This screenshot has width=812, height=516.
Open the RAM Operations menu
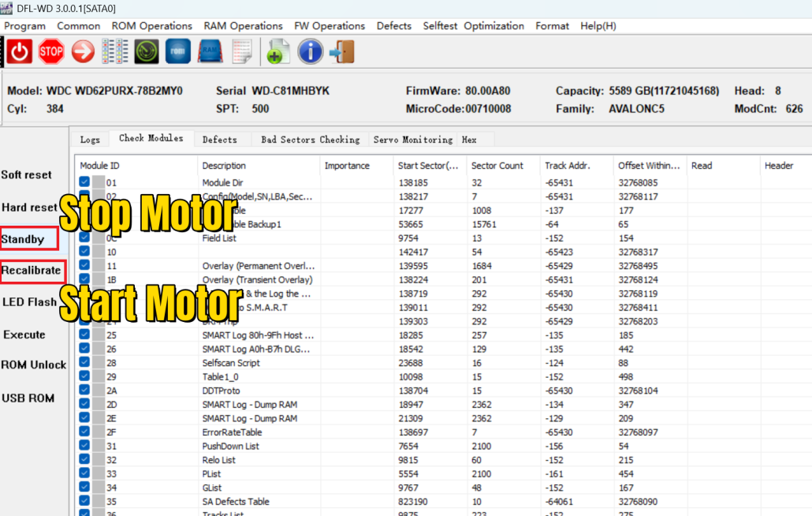(x=243, y=26)
